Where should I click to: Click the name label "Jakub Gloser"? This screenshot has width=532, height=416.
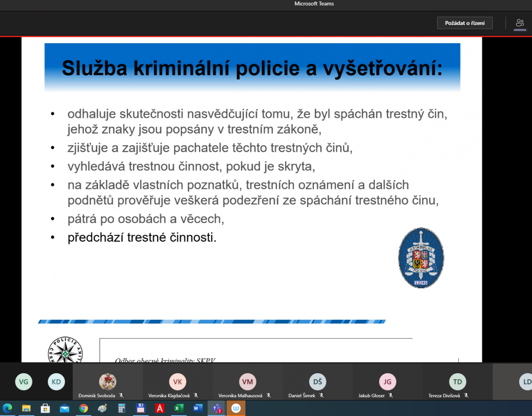372,396
